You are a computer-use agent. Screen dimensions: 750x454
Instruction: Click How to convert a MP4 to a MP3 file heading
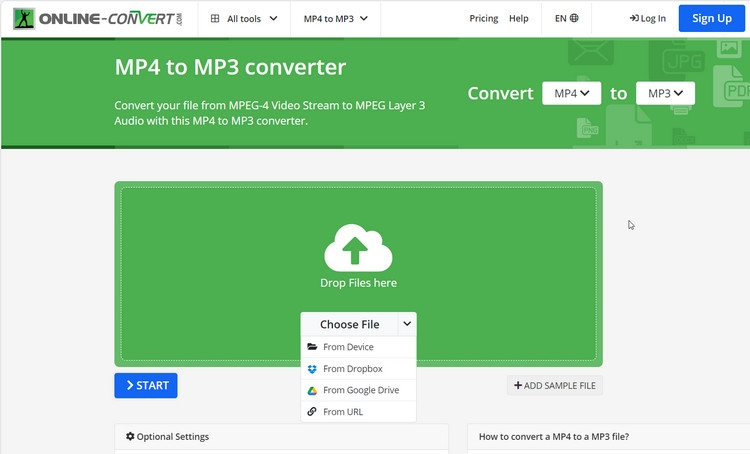pyautogui.click(x=554, y=436)
